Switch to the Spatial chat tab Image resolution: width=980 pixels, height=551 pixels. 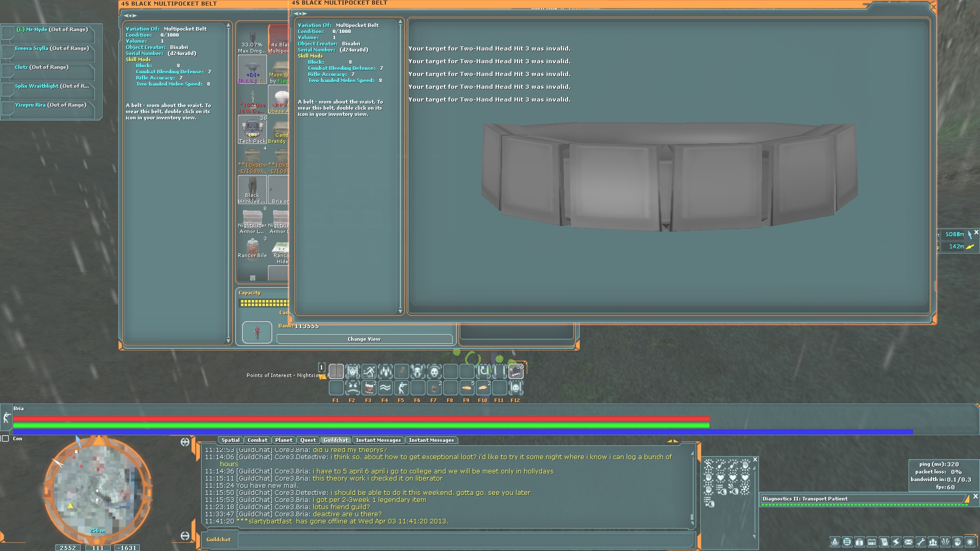(x=230, y=440)
